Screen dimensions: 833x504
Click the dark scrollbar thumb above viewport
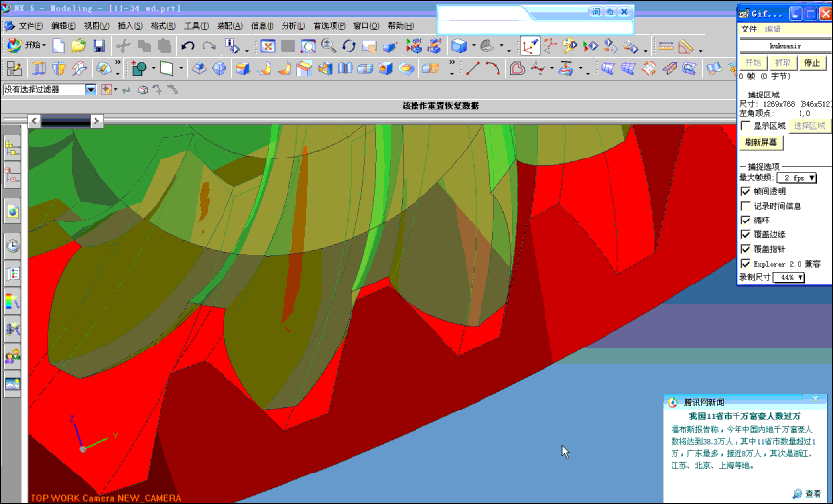[65, 122]
